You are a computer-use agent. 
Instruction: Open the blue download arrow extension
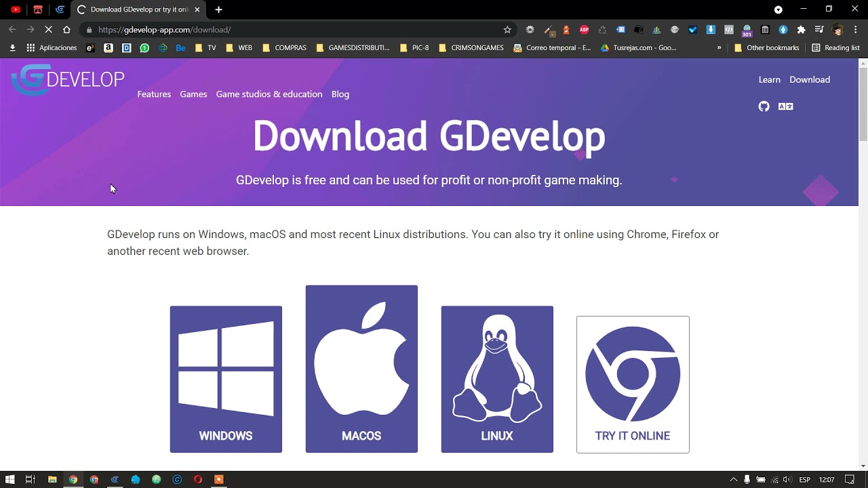(x=711, y=30)
